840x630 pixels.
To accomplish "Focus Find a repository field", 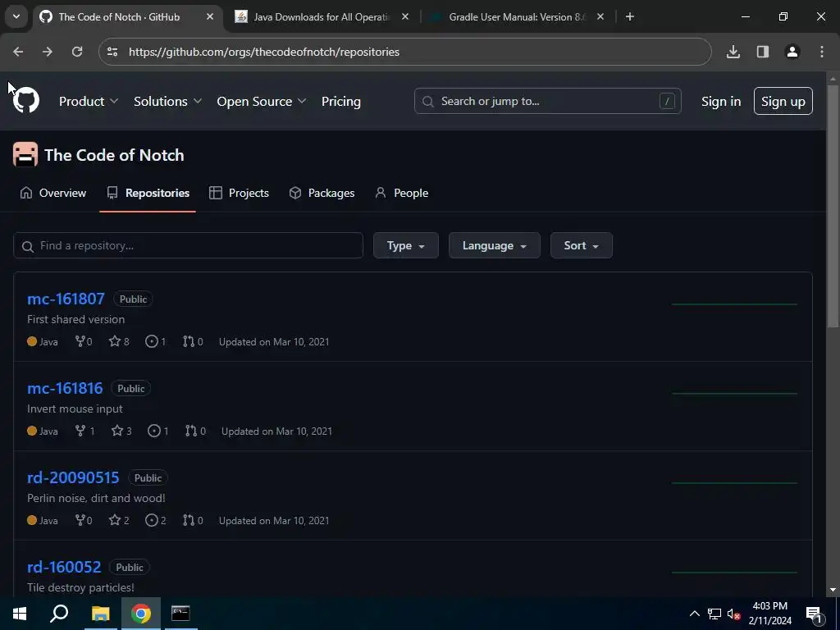I will pos(188,245).
